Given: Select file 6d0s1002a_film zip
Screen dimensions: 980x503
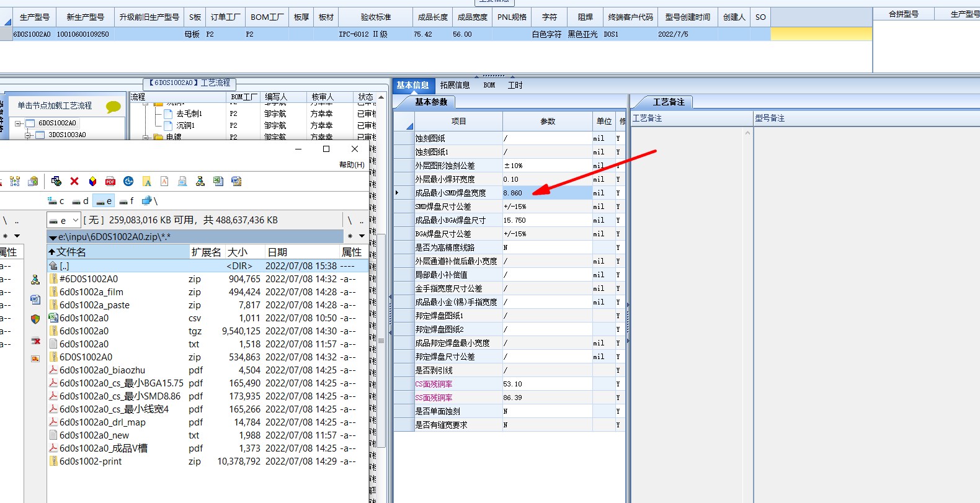Looking at the screenshot, I should click(x=208, y=292).
